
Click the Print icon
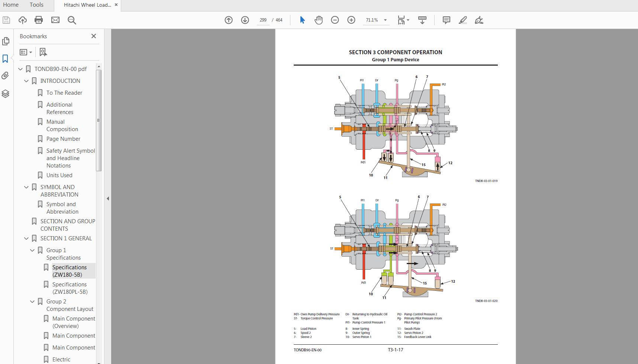point(39,20)
